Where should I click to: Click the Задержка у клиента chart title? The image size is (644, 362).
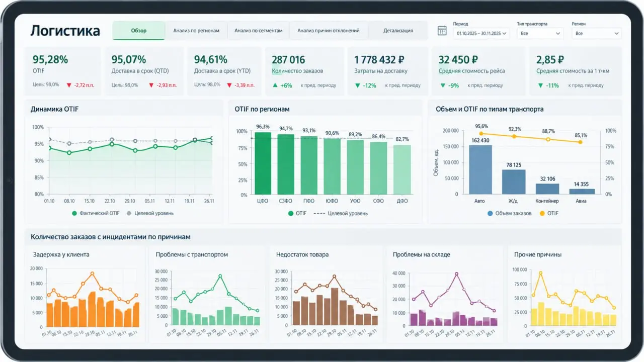pos(61,254)
